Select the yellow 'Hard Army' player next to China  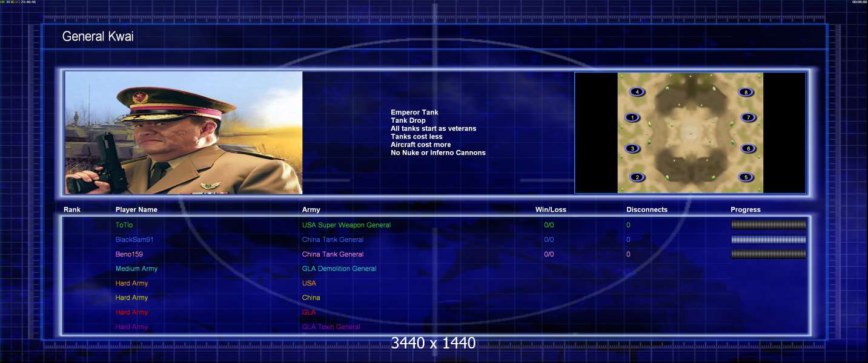[131, 298]
